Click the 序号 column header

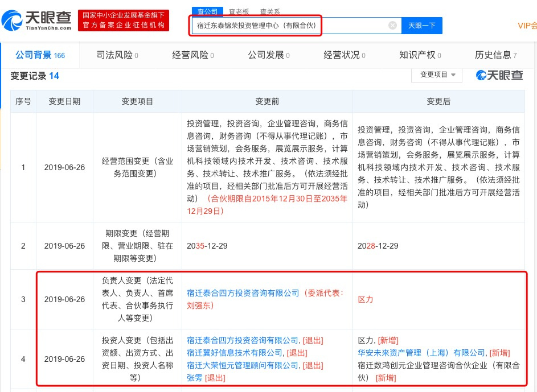(x=23, y=101)
